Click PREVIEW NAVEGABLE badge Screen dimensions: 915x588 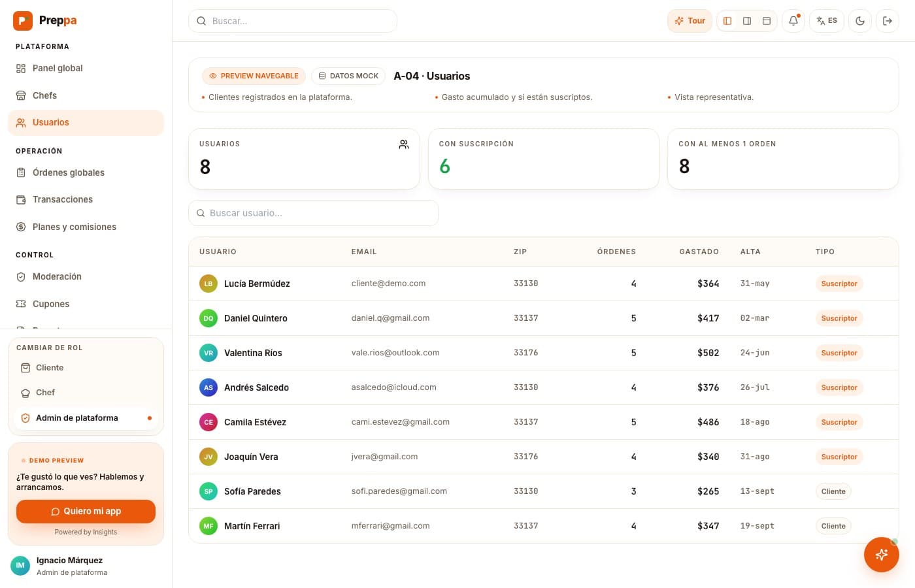tap(254, 76)
